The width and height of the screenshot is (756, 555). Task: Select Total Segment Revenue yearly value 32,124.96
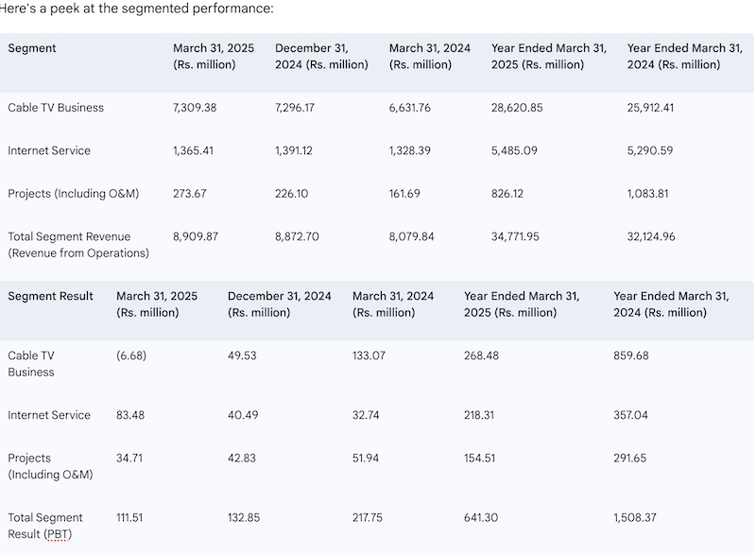coord(651,236)
